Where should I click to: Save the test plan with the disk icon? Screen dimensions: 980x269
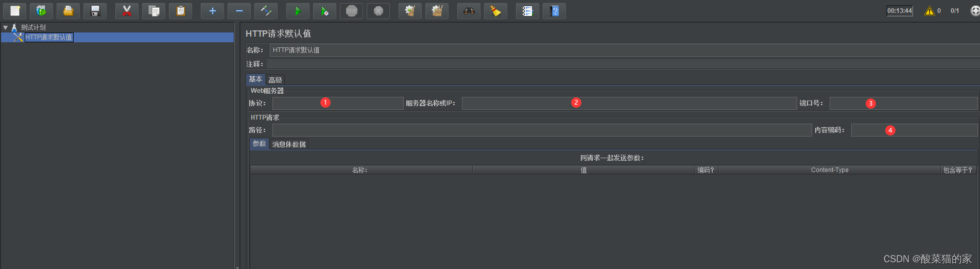95,11
